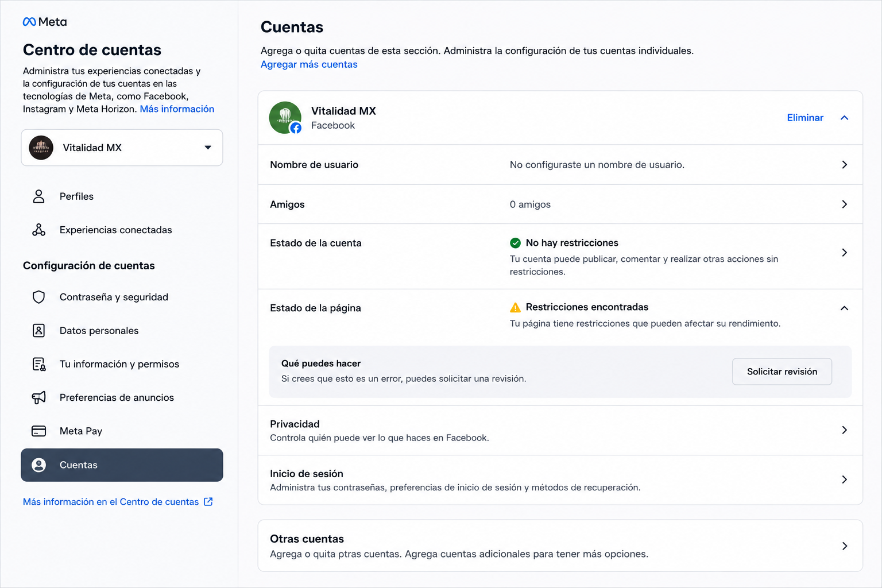Viewport: 882px width, 588px height.
Task: Click the Perfiles person icon
Action: coord(38,196)
